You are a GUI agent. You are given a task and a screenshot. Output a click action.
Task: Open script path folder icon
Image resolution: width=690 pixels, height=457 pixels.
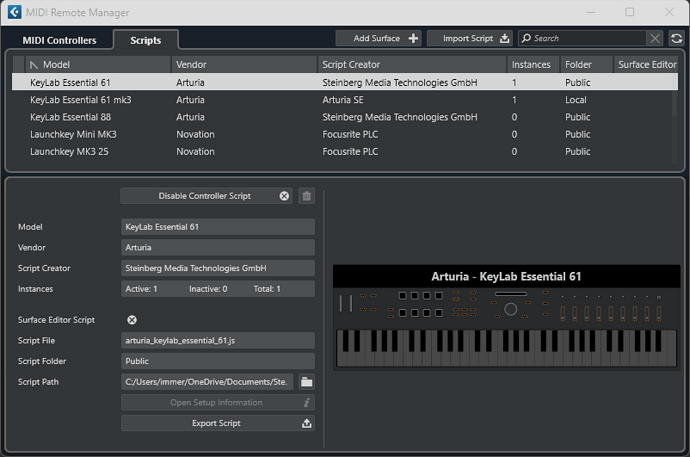(x=307, y=382)
